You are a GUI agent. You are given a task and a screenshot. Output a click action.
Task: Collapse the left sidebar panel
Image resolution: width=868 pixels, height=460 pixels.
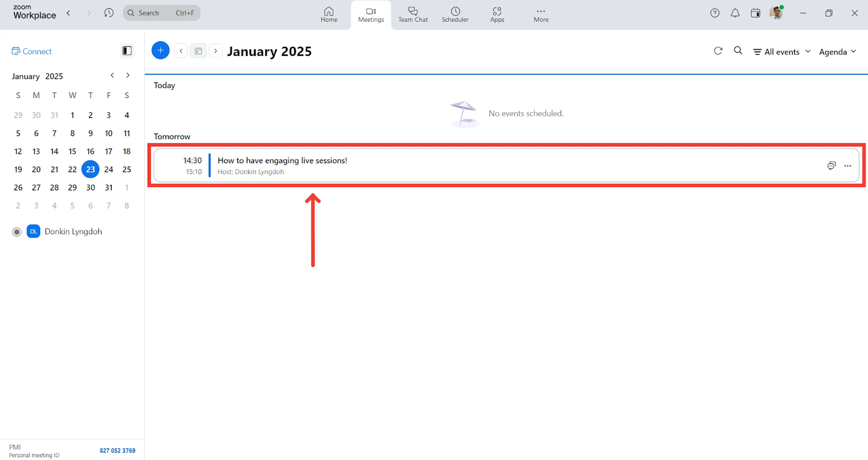[x=127, y=51]
